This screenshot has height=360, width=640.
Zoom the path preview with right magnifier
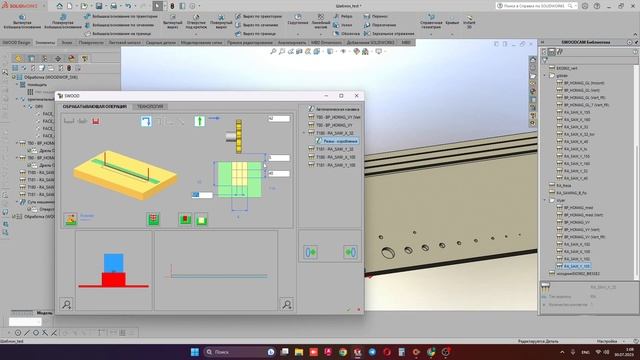click(x=287, y=304)
